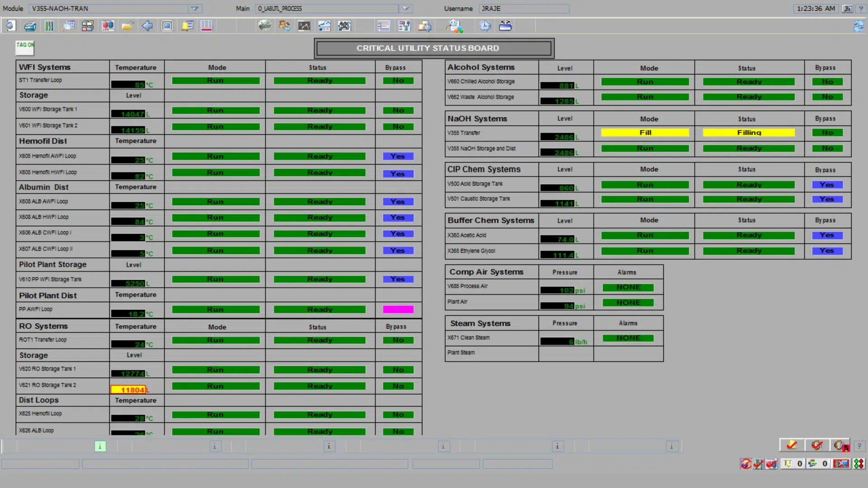
Task: Click 'V500 Acid Storage Tank' Yes bypass
Action: (827, 185)
